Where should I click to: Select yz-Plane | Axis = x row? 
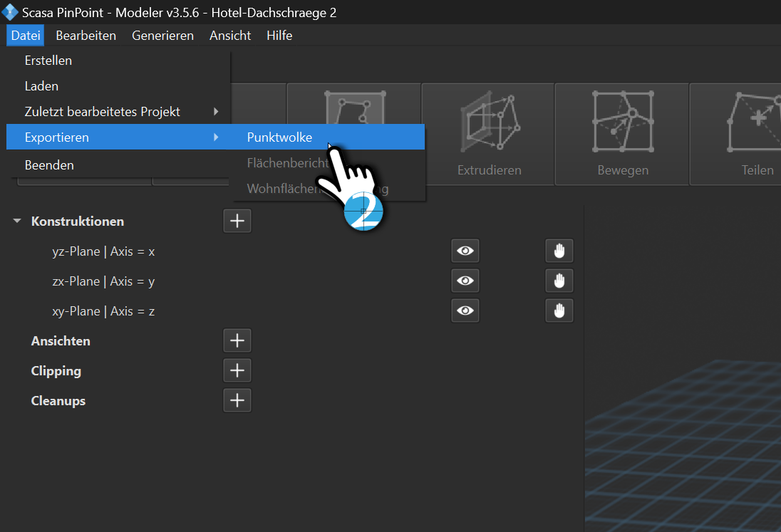click(103, 252)
